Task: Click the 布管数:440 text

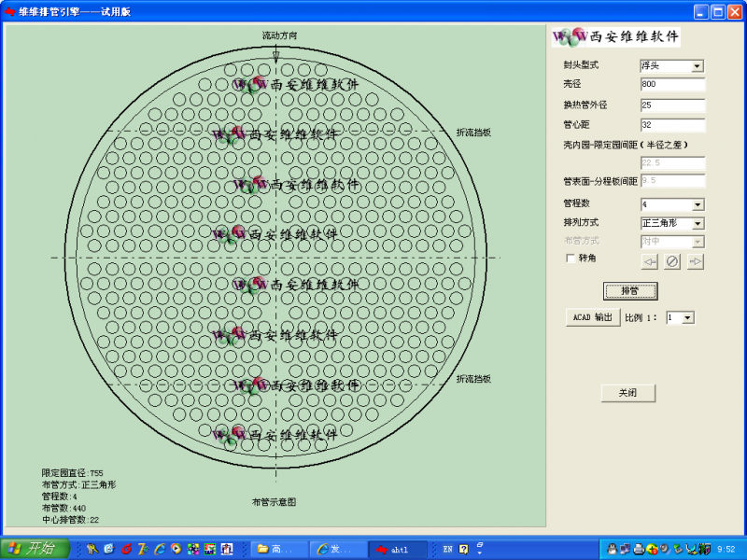Action: 63,508
